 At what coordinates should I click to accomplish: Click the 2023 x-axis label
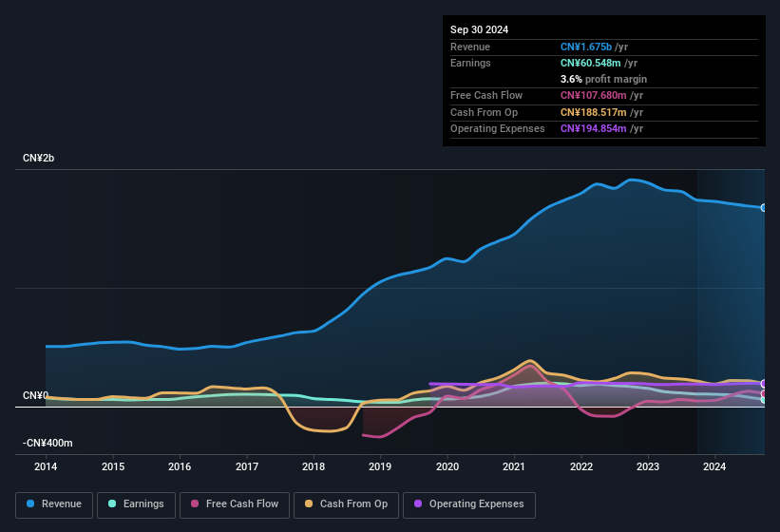tap(648, 466)
